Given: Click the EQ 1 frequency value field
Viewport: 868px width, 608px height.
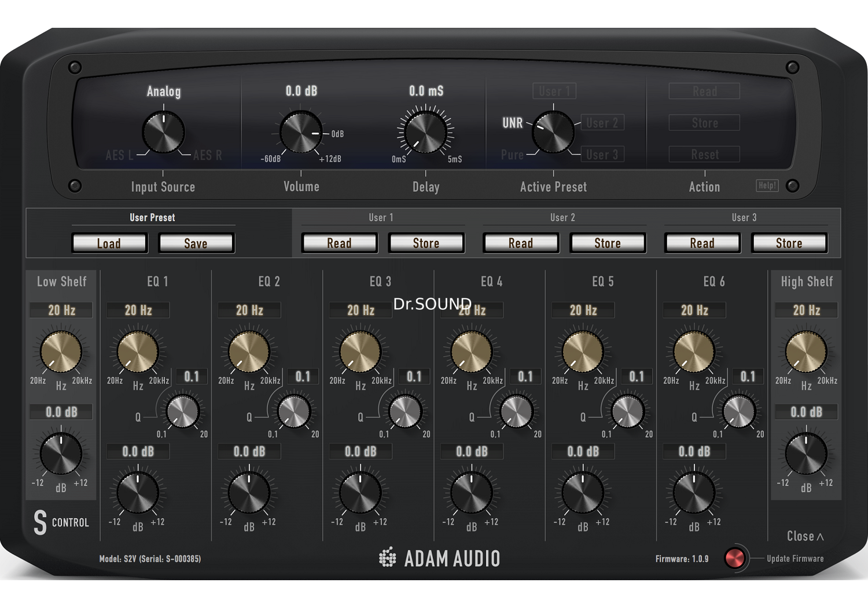Looking at the screenshot, I should point(138,310).
